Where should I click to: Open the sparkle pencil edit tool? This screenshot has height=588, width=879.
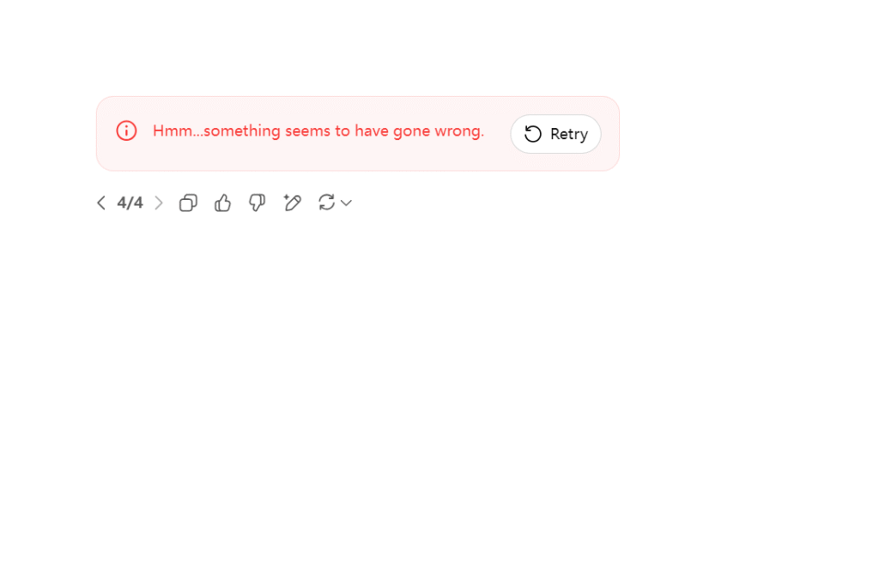(292, 203)
